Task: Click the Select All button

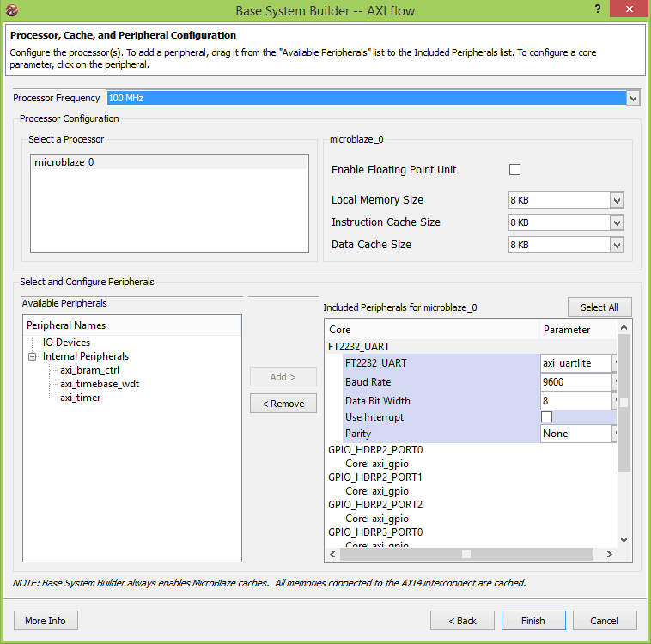Action: point(599,307)
